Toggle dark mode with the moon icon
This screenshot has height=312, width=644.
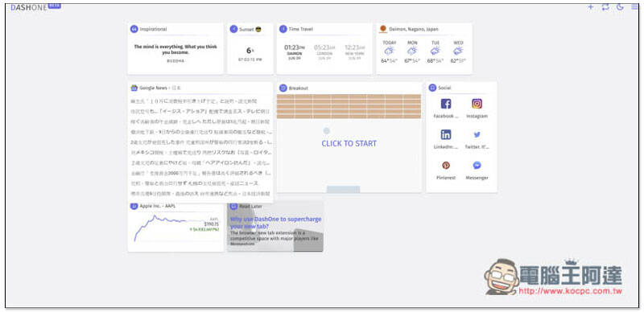pyautogui.click(x=620, y=7)
